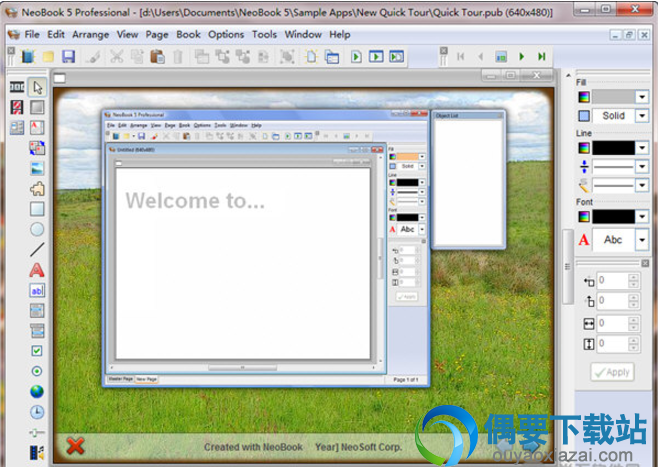Select the Picture image tool
This screenshot has width=658, height=467.
[x=37, y=168]
